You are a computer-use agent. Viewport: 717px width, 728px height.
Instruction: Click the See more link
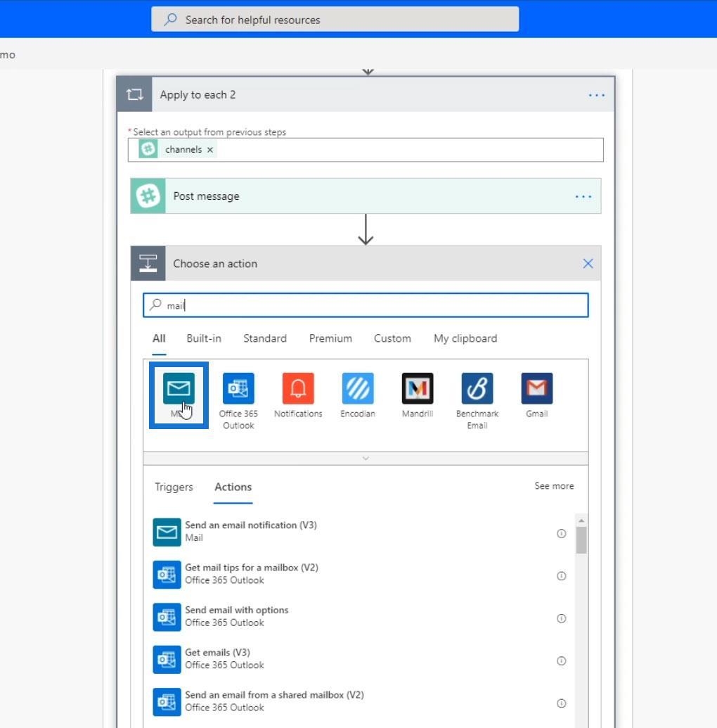pyautogui.click(x=554, y=485)
